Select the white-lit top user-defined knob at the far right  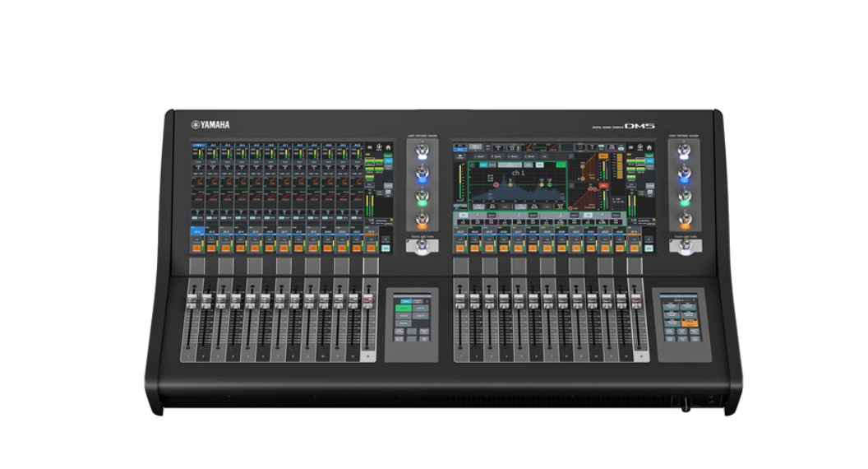click(685, 151)
